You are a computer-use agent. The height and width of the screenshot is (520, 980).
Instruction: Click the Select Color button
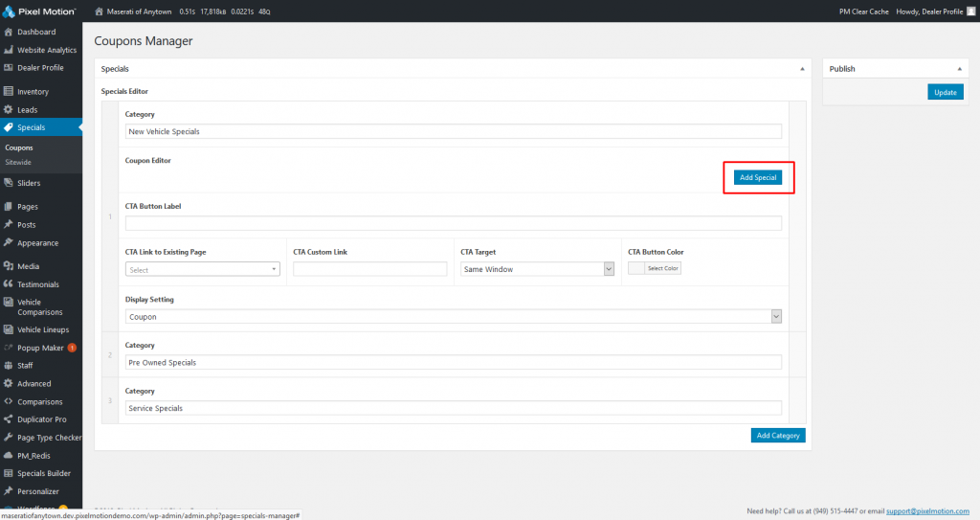(x=662, y=268)
